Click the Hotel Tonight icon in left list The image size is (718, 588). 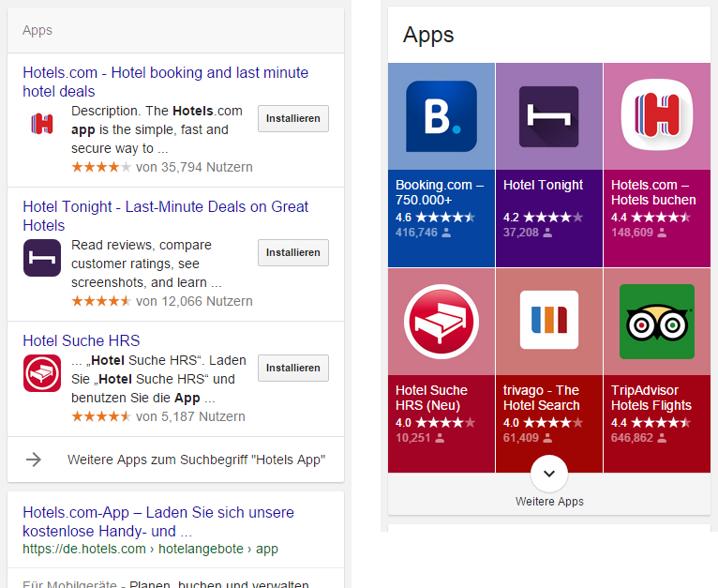42,258
